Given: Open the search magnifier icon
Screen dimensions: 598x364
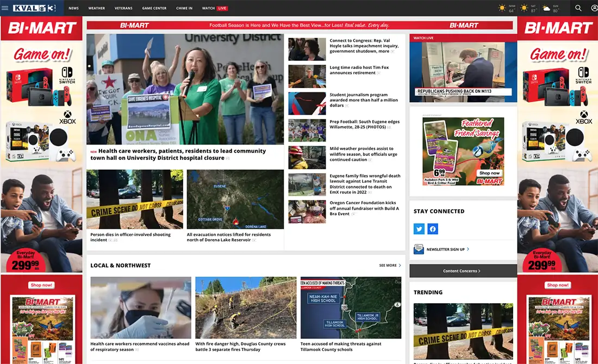Looking at the screenshot, I should (x=578, y=8).
